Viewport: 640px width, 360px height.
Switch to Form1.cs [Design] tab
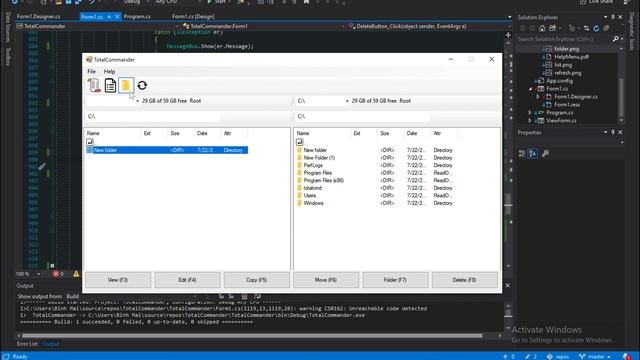click(x=193, y=17)
